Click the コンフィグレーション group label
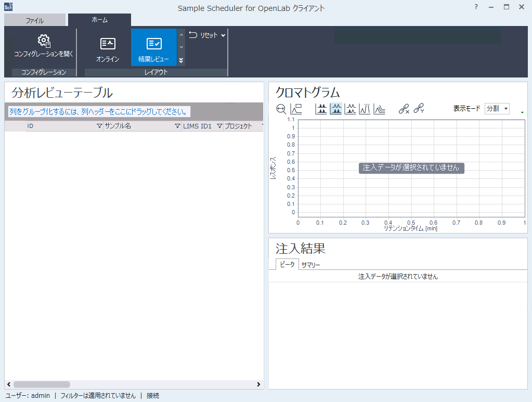Image resolution: width=532 pixels, height=402 pixels. pyautogui.click(x=44, y=72)
